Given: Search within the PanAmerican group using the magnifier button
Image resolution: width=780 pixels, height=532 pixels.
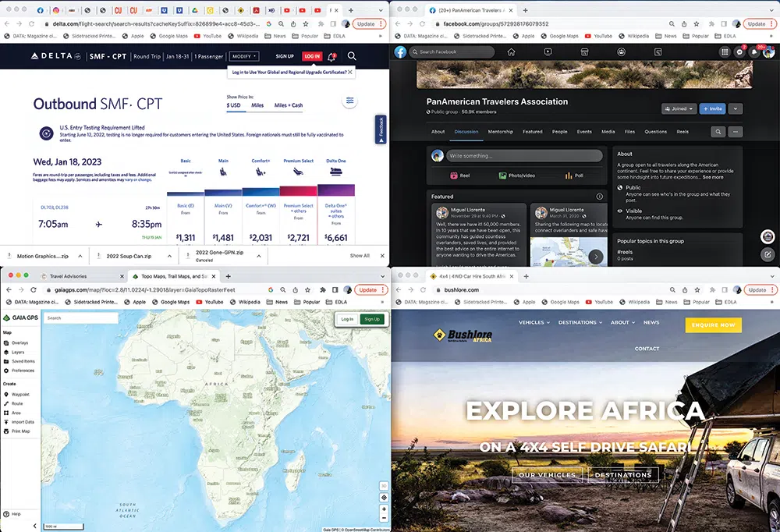Looking at the screenshot, I should pyautogui.click(x=718, y=132).
